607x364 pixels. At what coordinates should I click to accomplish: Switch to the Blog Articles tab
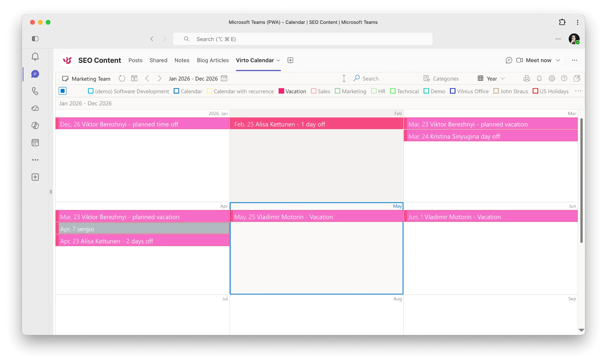click(x=213, y=60)
